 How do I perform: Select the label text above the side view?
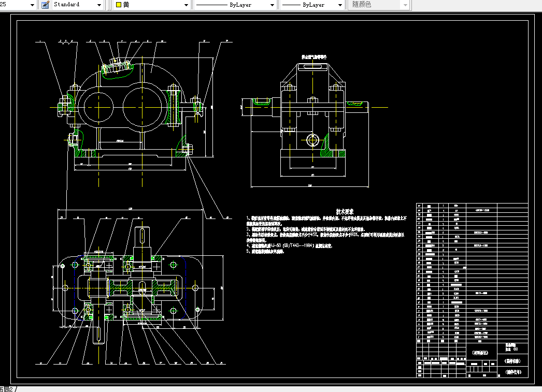[314, 57]
